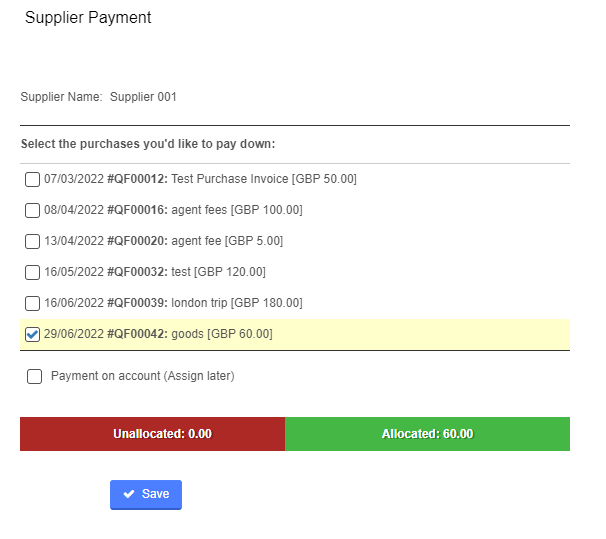Select the checkbox for #QF00032 test
606x539 pixels.
click(32, 272)
